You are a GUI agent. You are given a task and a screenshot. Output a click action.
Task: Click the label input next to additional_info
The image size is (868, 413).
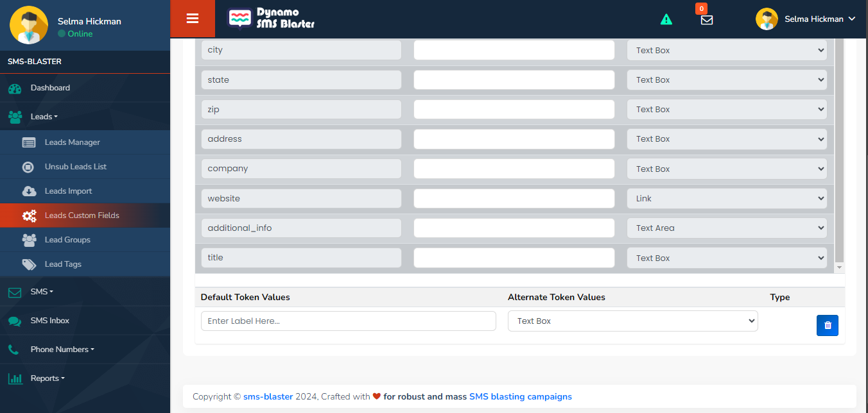[514, 228]
